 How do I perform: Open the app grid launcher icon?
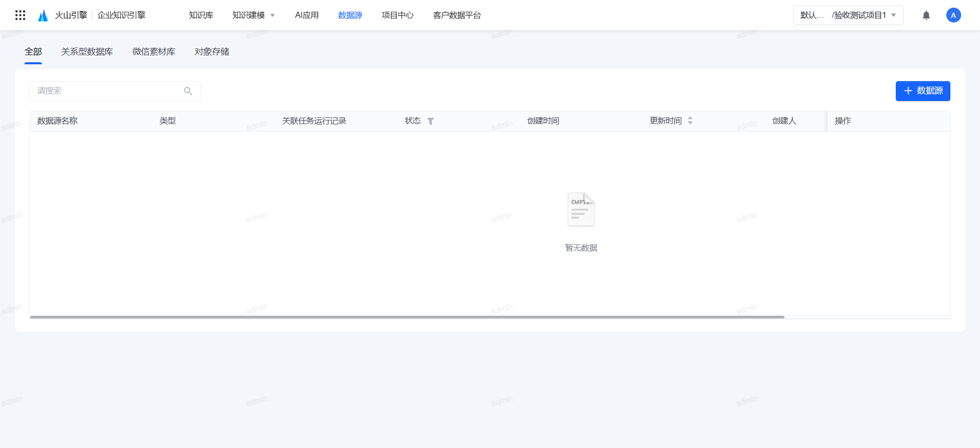tap(20, 15)
